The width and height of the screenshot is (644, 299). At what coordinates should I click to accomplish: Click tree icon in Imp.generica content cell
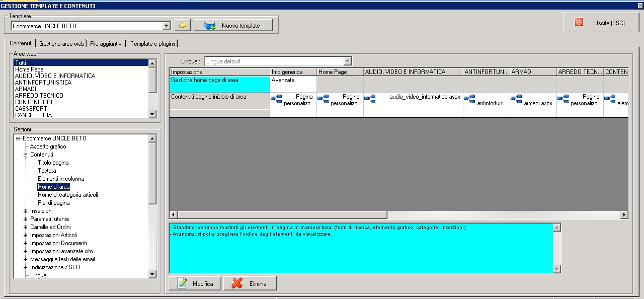tap(276, 98)
